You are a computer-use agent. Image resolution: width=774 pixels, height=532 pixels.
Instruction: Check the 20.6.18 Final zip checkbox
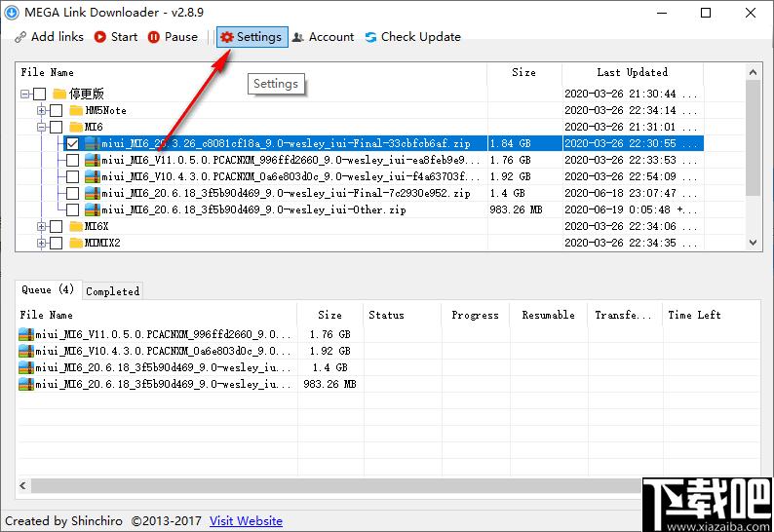[x=72, y=193]
